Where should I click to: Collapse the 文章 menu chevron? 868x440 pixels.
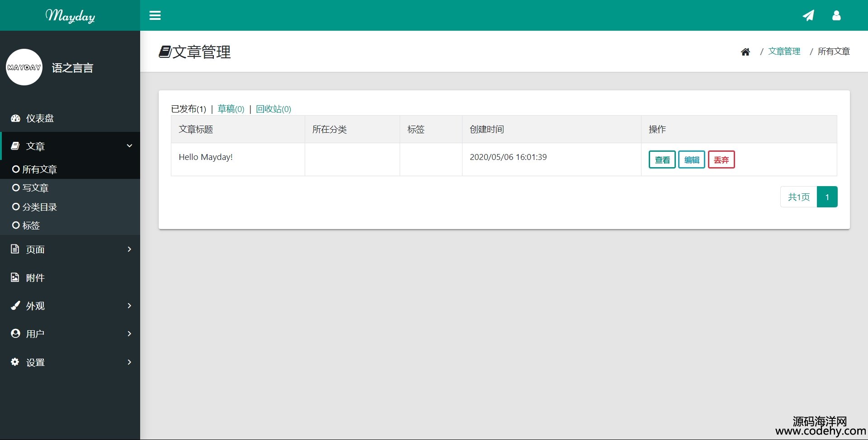pyautogui.click(x=129, y=146)
